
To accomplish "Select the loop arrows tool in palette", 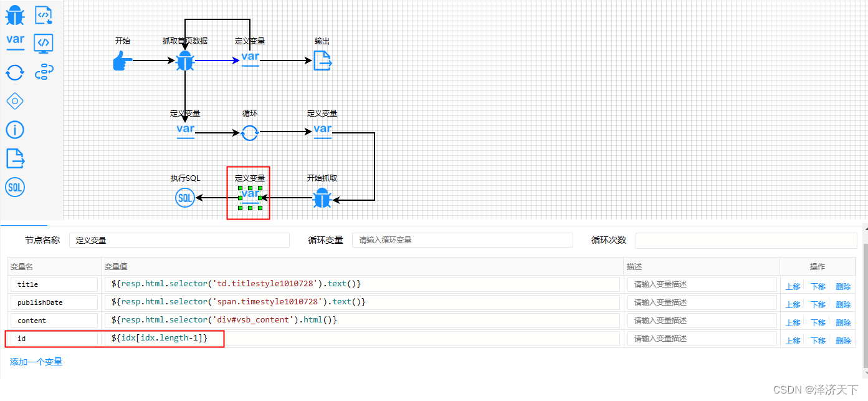I will (15, 72).
